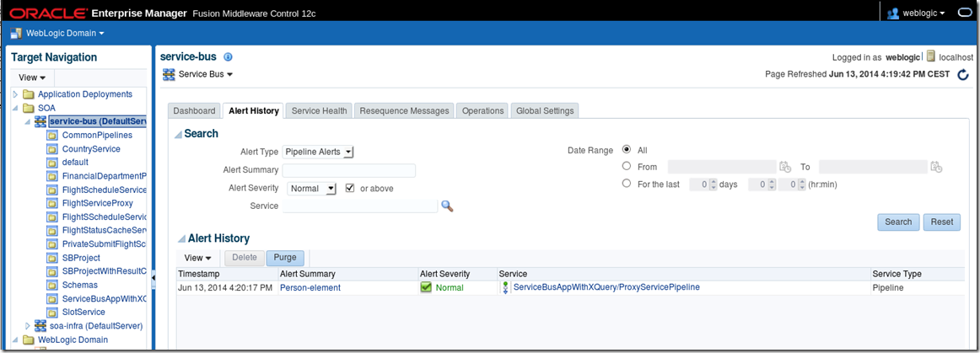Open the Alert Severity dropdown

click(x=312, y=189)
